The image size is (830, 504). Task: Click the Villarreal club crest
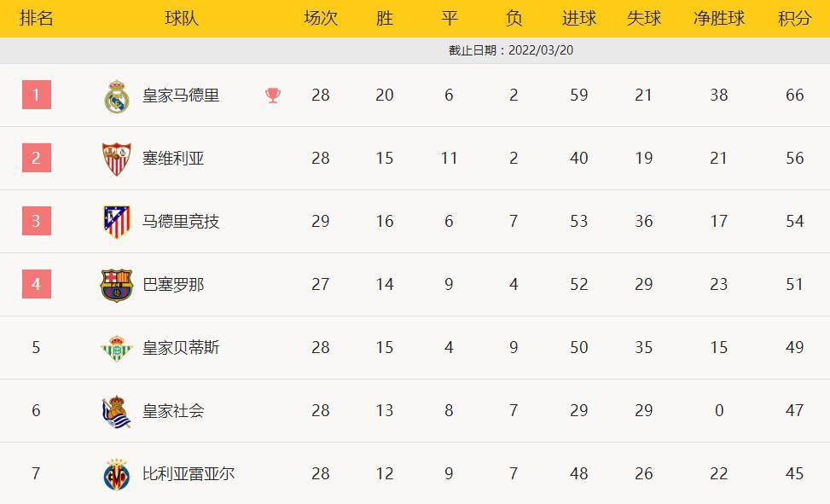tap(116, 474)
